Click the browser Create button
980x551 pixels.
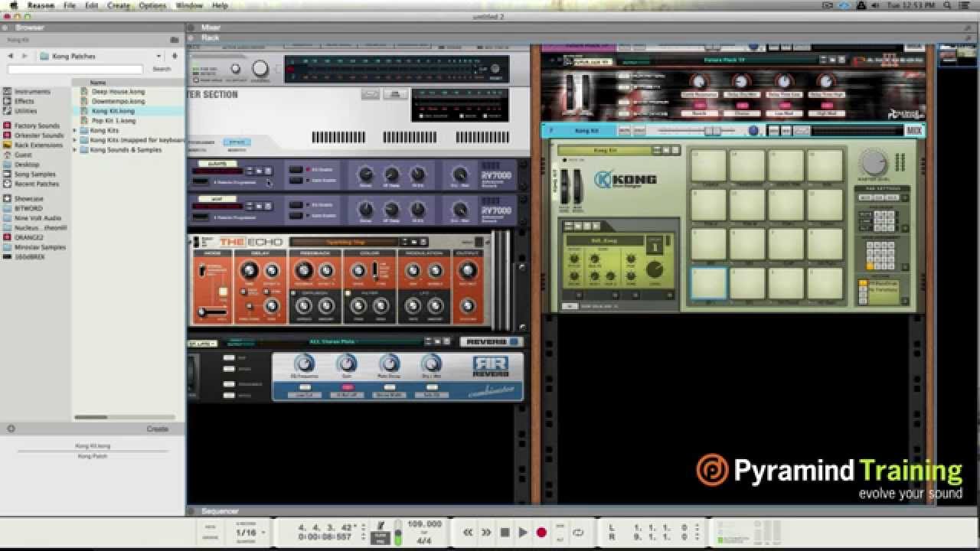click(157, 429)
